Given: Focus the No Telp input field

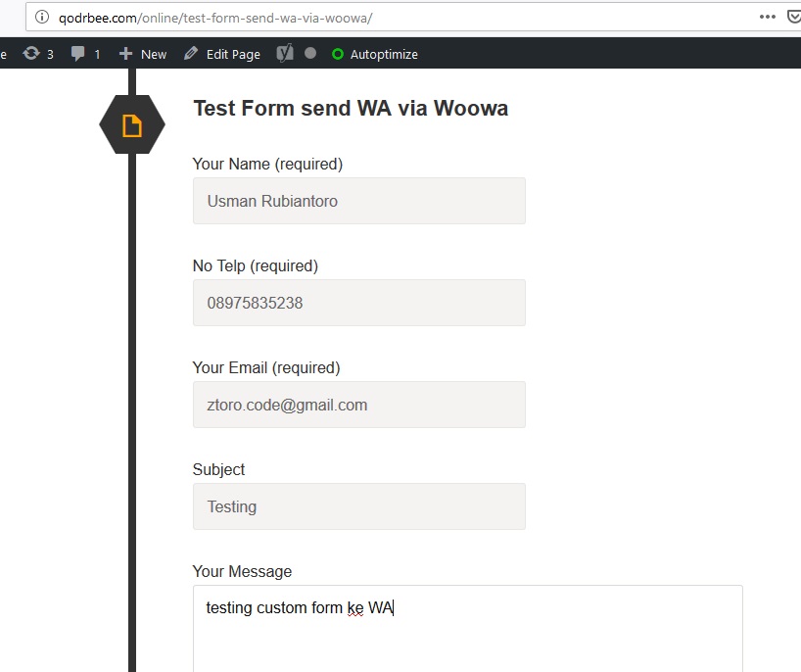Looking at the screenshot, I should coord(359,303).
